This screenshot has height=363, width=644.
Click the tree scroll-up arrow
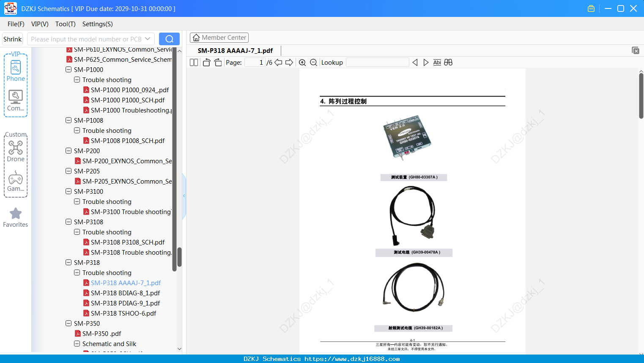[x=179, y=51]
